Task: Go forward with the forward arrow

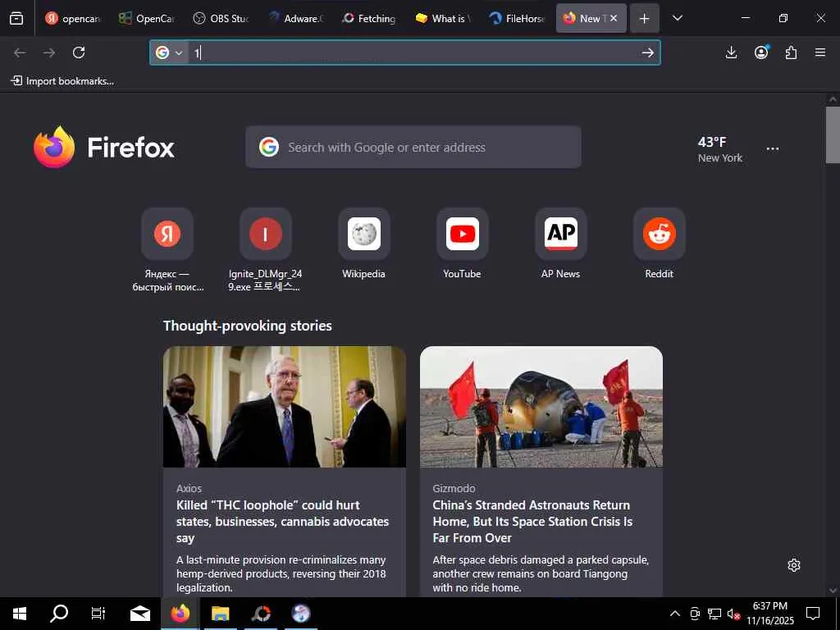Action: click(48, 52)
